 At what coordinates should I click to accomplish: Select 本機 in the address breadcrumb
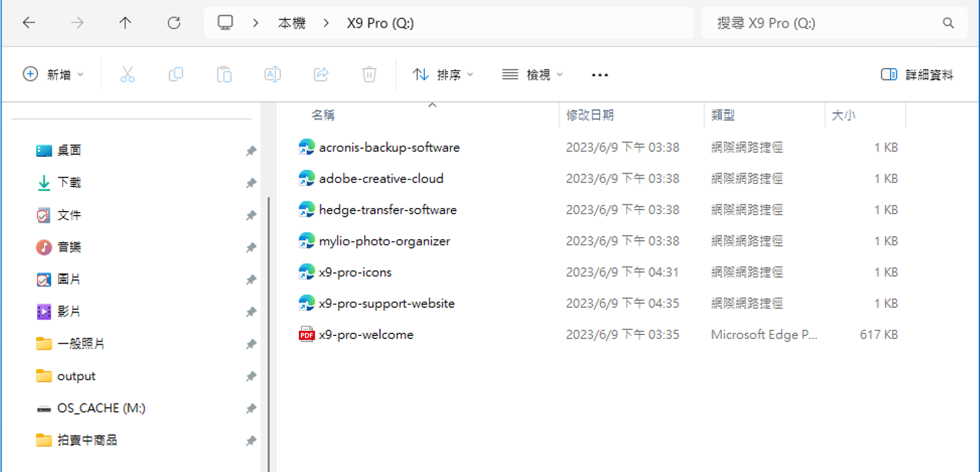click(x=291, y=23)
